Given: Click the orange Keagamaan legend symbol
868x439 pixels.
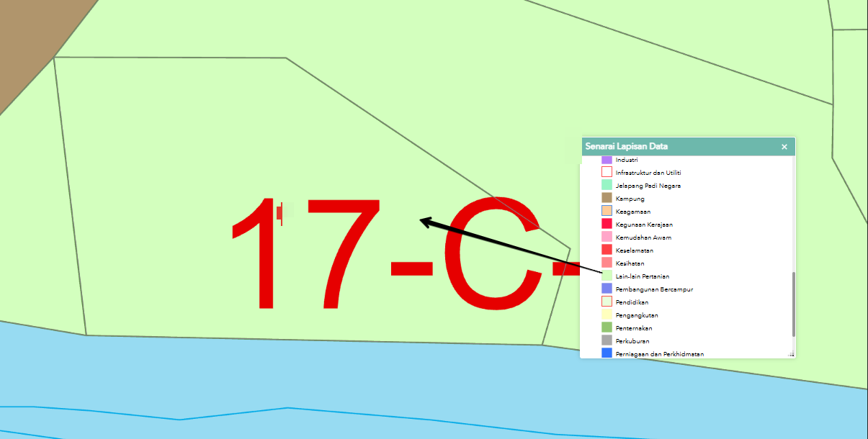Looking at the screenshot, I should pyautogui.click(x=607, y=211).
